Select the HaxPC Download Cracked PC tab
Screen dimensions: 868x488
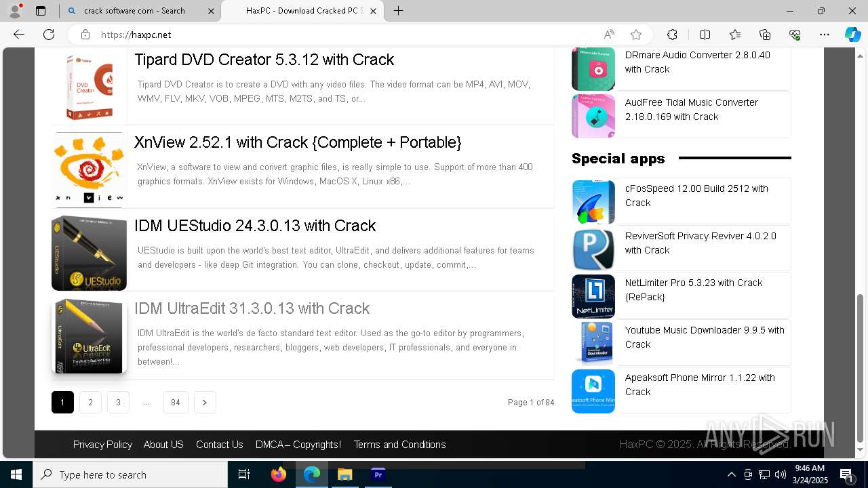pos(303,11)
